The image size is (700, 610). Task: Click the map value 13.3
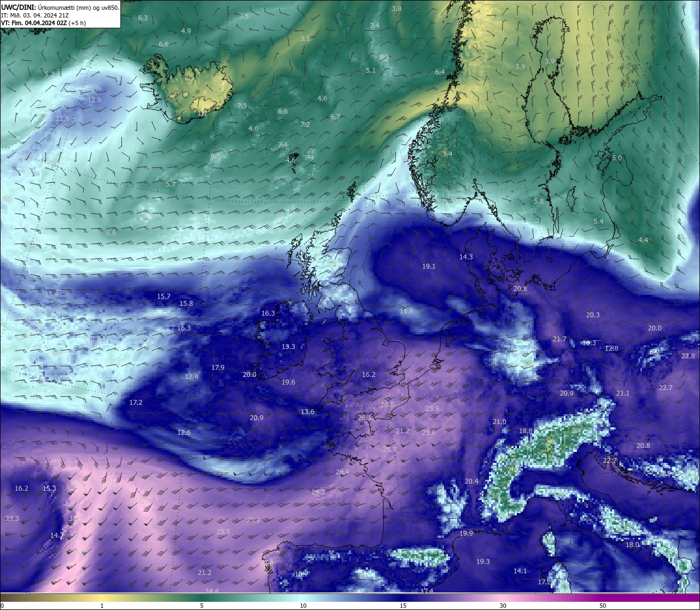[288, 347]
